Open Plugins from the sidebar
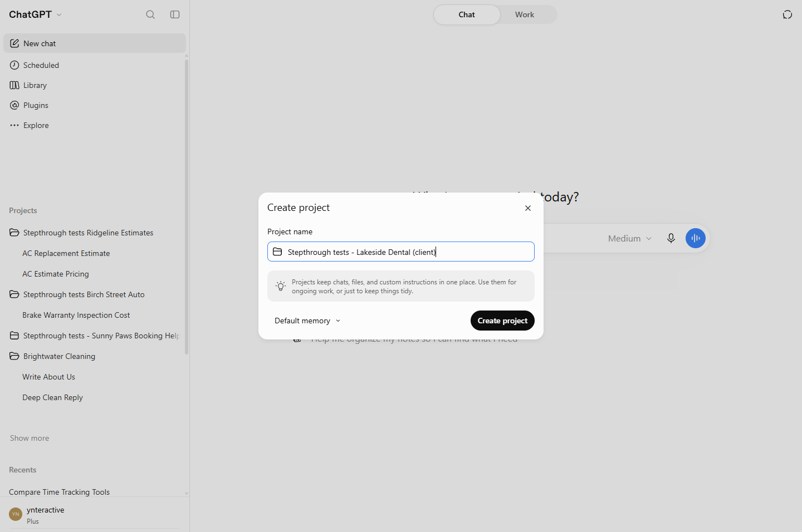 point(95,105)
